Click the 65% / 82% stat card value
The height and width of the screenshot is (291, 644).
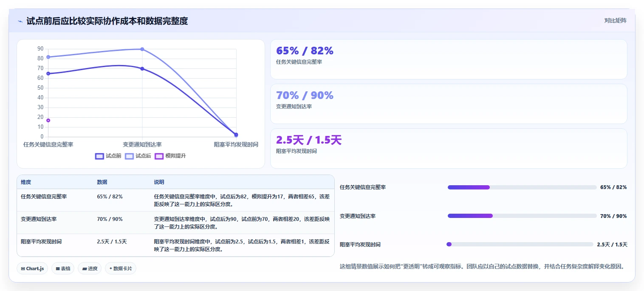tap(305, 51)
